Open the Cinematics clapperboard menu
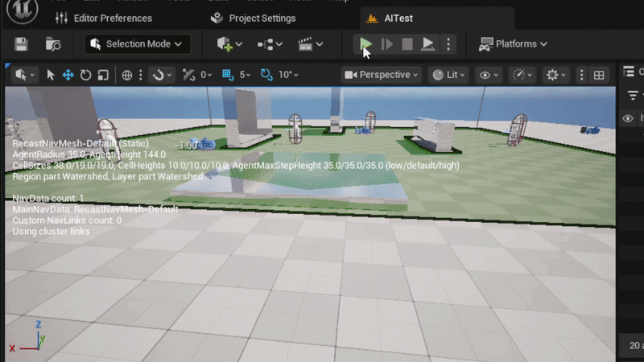The width and height of the screenshot is (644, 362). (x=310, y=44)
